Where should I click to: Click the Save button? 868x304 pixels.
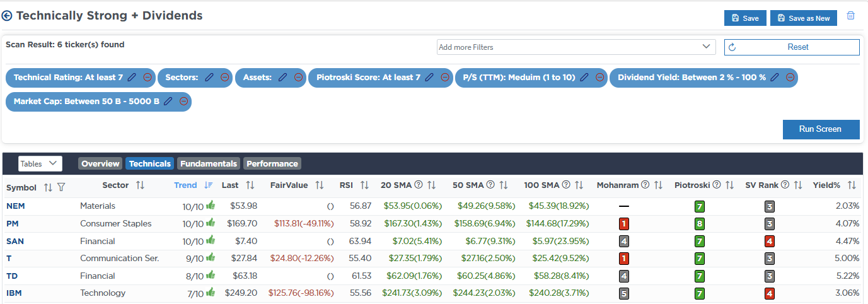745,18
